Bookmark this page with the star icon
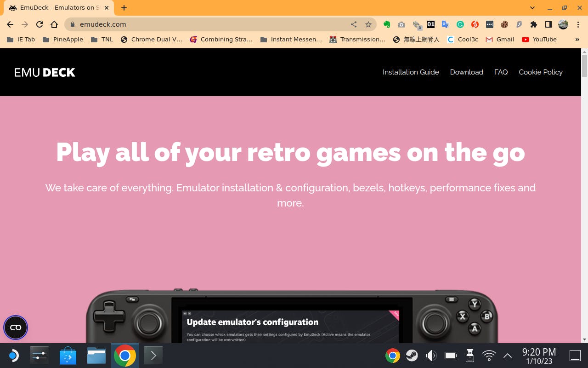Image resolution: width=588 pixels, height=368 pixels. click(x=368, y=24)
